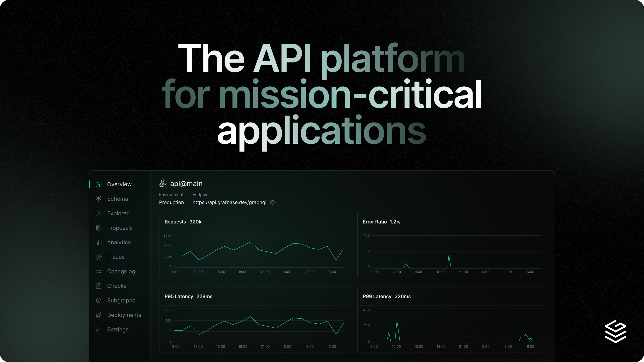
Task: Click the Deployments rocket icon
Action: [x=99, y=315]
